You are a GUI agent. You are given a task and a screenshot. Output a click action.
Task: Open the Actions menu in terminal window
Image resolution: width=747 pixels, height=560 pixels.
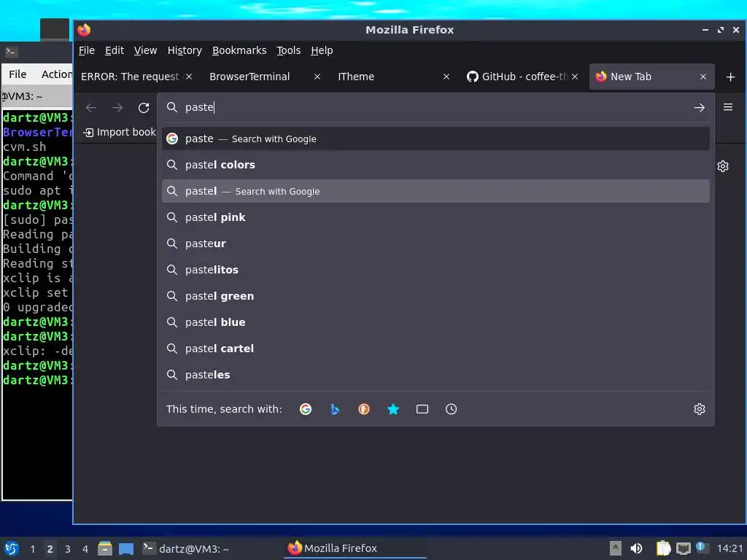pos(56,74)
